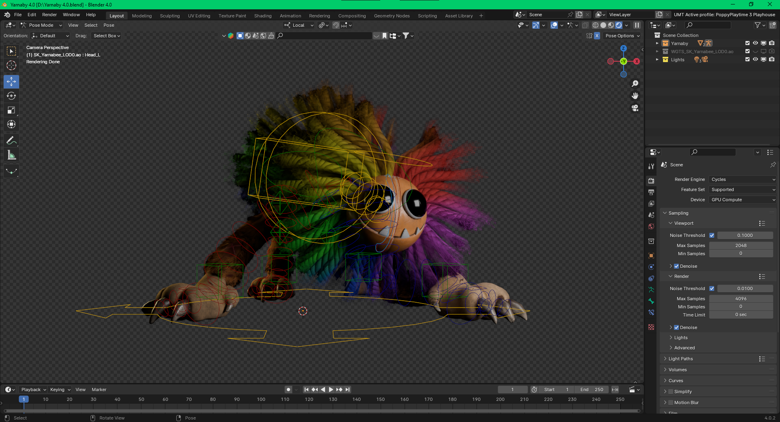Open the Device dropdown showing GPU Compute
This screenshot has width=780, height=422.
click(743, 200)
